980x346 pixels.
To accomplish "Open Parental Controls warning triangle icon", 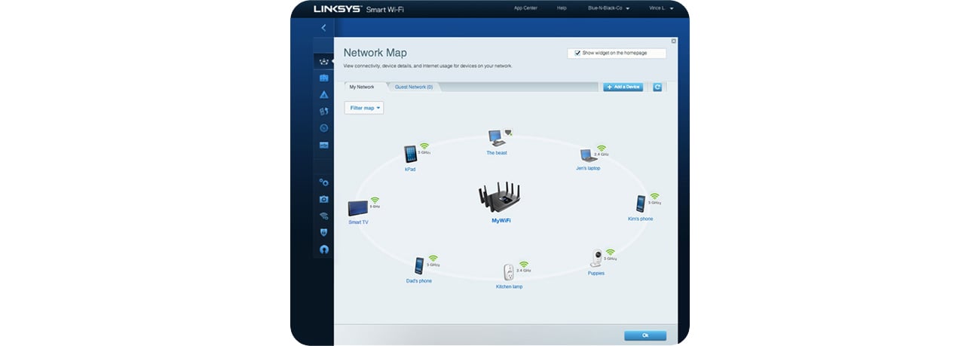I will pyautogui.click(x=323, y=95).
